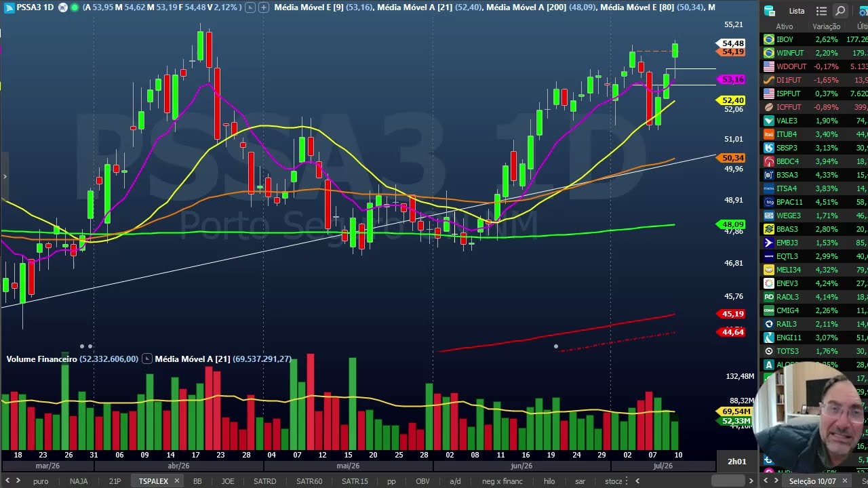This screenshot has height=488, width=868.
Task: Click the WDOFUT US flag icon
Action: pyautogui.click(x=768, y=66)
